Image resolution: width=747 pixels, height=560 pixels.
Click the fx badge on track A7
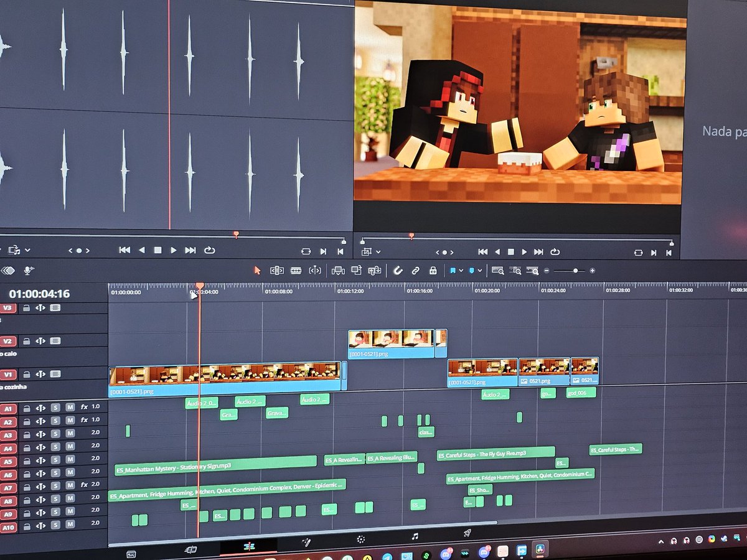coord(84,485)
